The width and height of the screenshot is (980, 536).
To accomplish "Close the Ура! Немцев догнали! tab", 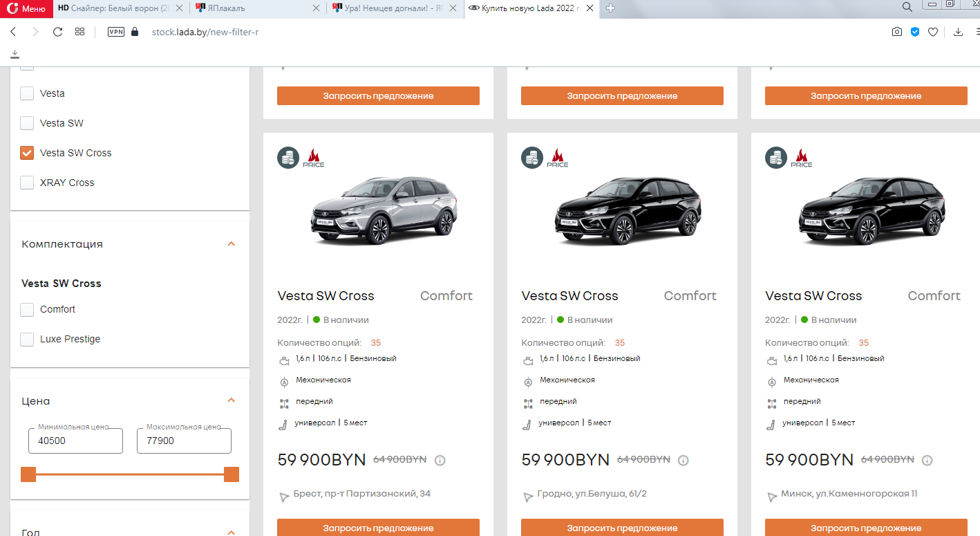I will coord(453,8).
